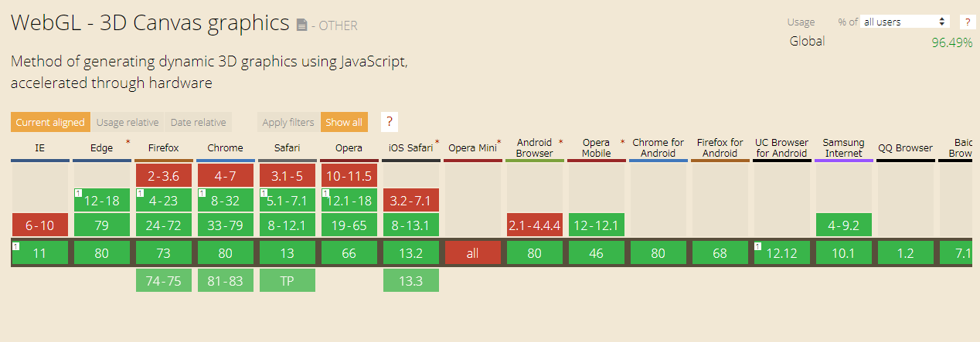Screen dimensions: 980x342
Task: Select Firefox for Android 68 cell
Action: coord(720,252)
